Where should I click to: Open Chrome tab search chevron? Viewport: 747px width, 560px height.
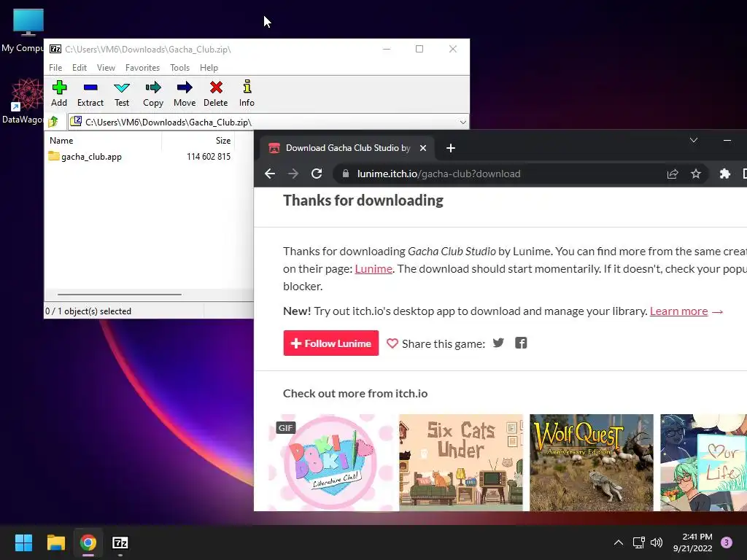(694, 140)
